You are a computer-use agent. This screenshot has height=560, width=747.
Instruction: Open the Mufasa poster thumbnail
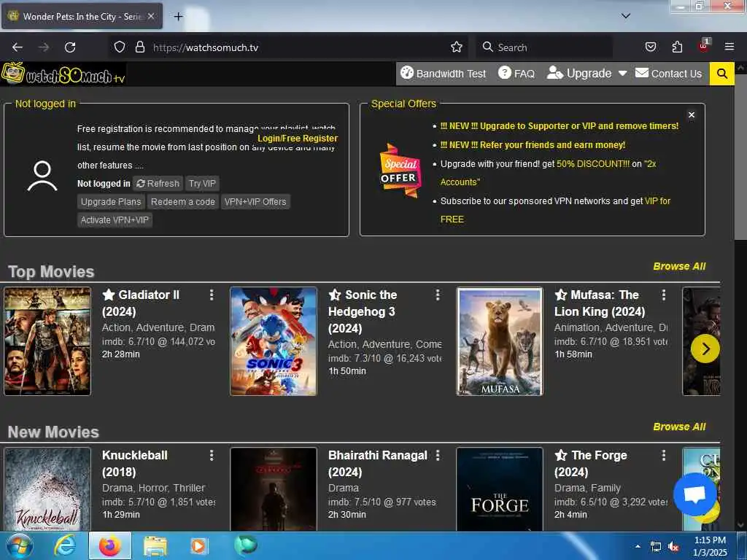click(x=500, y=341)
